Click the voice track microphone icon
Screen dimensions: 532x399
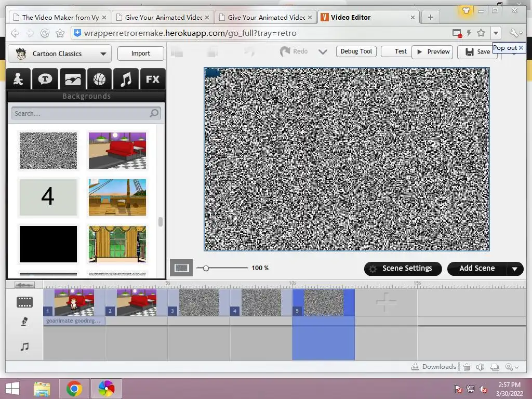(x=24, y=321)
